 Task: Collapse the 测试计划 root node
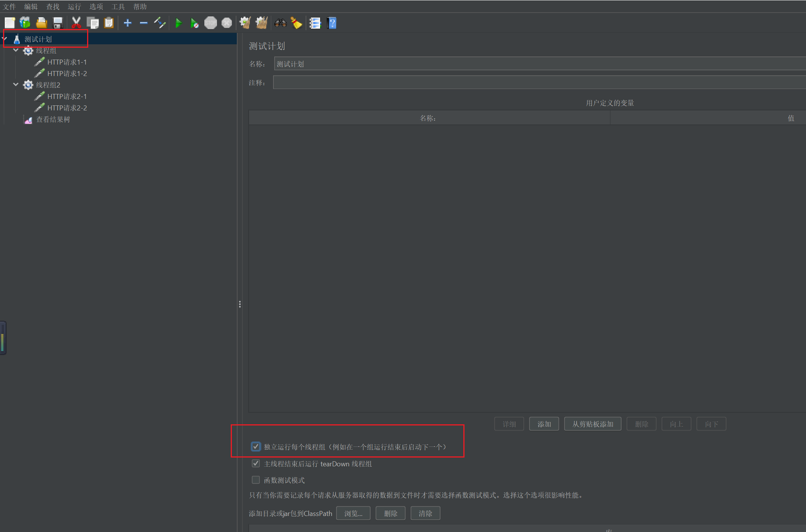point(5,39)
